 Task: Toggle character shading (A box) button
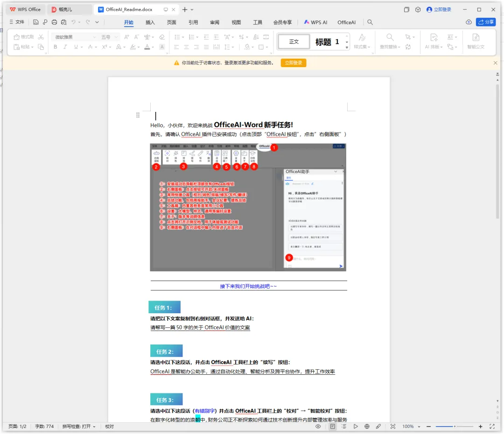tap(162, 47)
